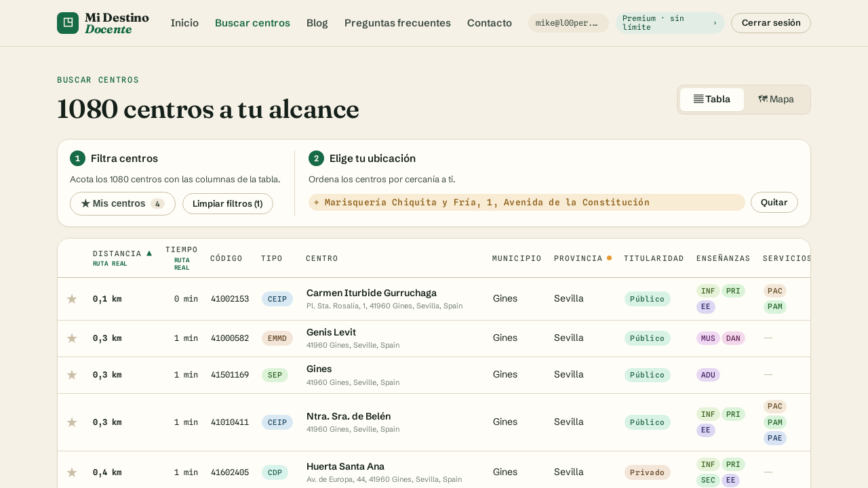The height and width of the screenshot is (488, 868).
Task: Click the mike@l00per account email chip
Action: point(568,23)
